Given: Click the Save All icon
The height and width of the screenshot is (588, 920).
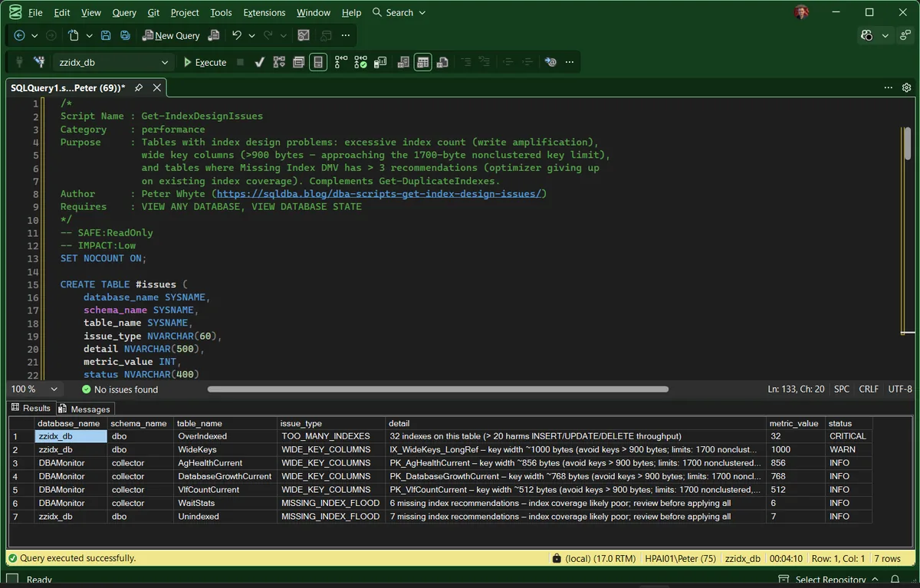Looking at the screenshot, I should 123,35.
